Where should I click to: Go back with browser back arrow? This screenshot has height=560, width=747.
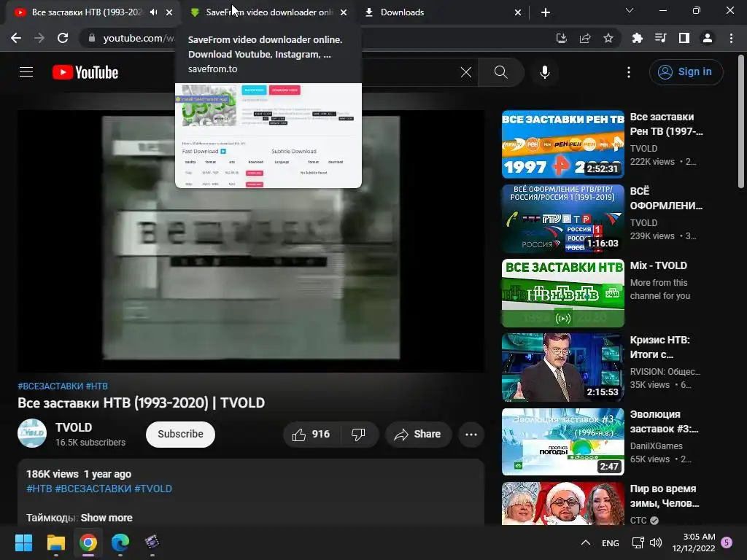[x=16, y=38]
